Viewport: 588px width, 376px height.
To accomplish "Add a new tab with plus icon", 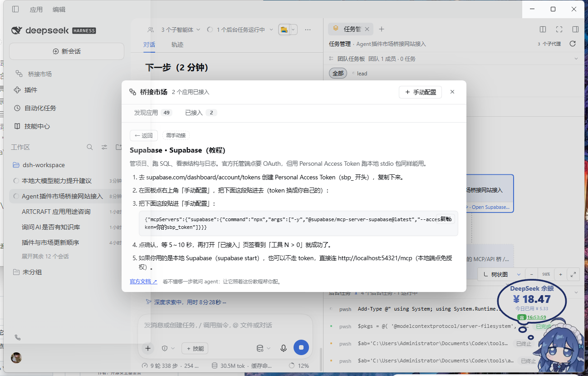I will [382, 29].
